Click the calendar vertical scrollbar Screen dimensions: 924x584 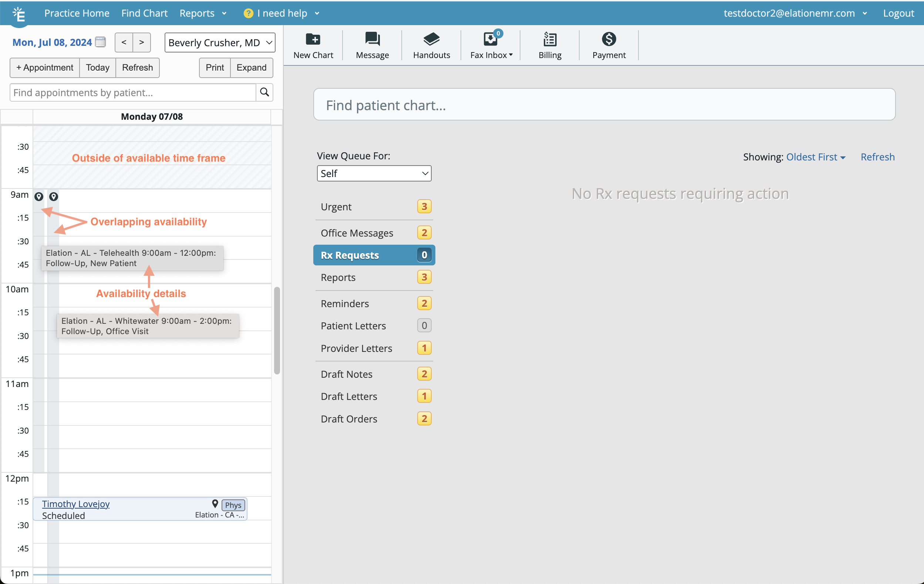[277, 330]
